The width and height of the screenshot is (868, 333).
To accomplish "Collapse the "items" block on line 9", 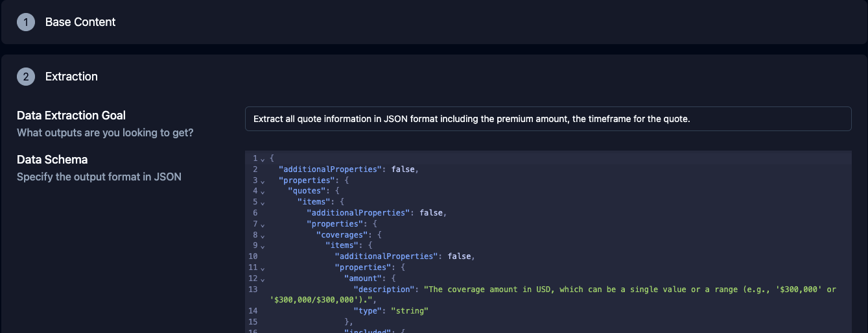I will point(263,246).
